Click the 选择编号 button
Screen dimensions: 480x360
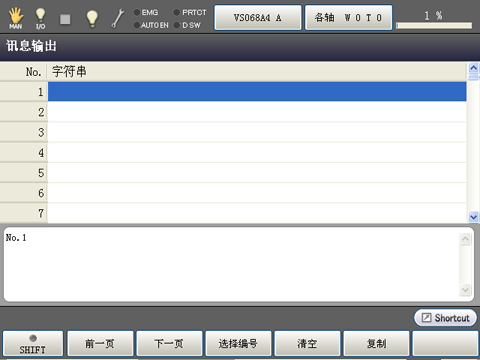[238, 344]
